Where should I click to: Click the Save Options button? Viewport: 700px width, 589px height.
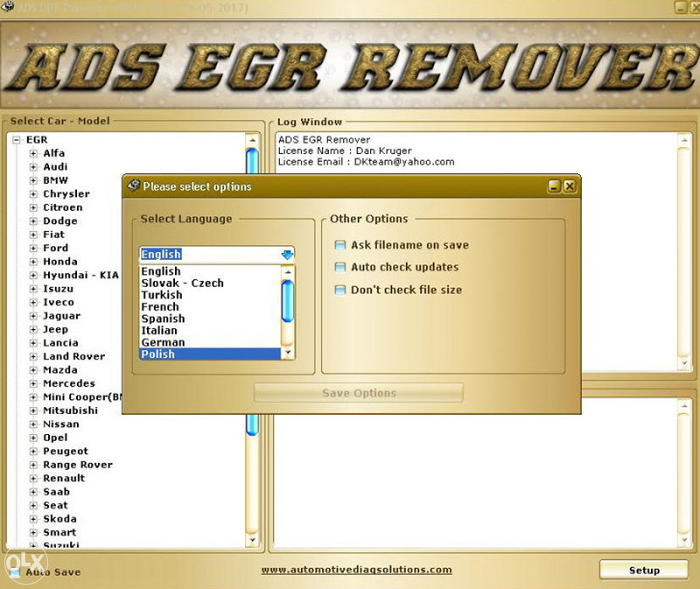tap(359, 393)
